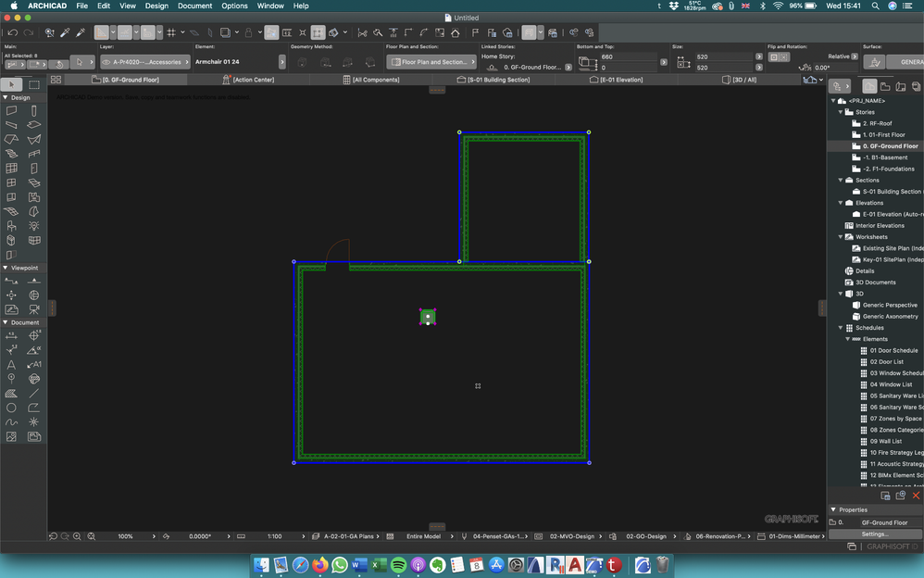Select the Marquee tool
The image size is (924, 578).
pyautogui.click(x=34, y=84)
